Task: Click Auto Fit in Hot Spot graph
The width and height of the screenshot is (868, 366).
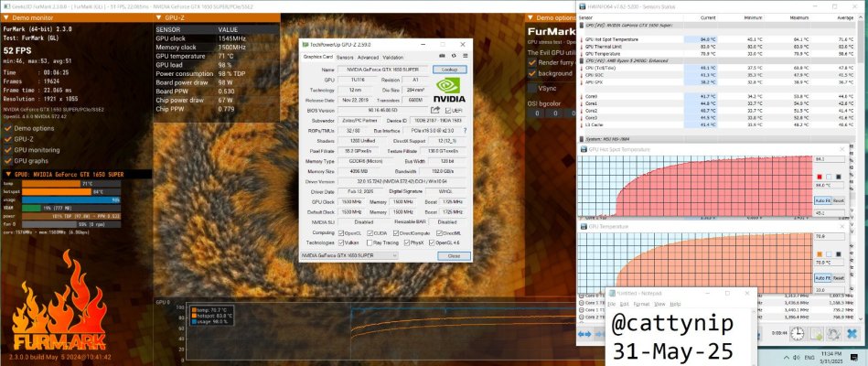Action: [x=821, y=200]
